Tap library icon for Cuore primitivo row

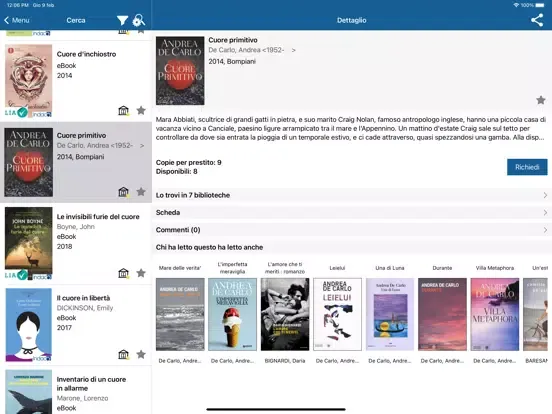(x=123, y=192)
